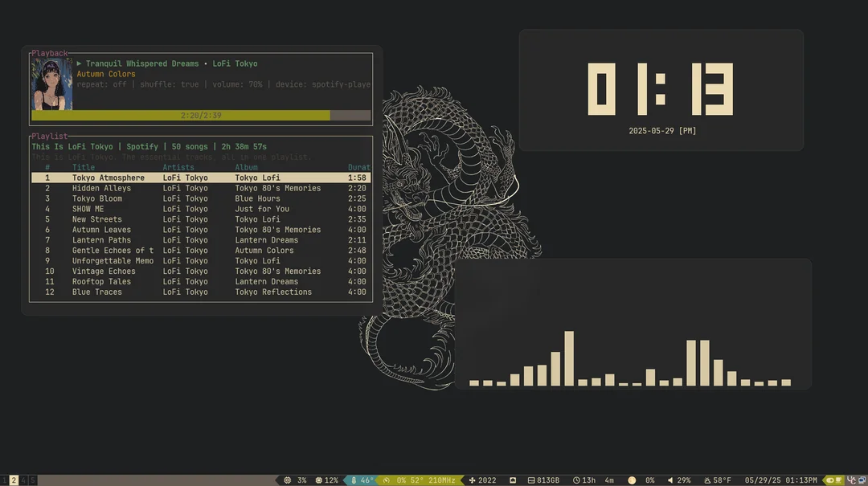
Task: Click the thermometer icon showing 46°
Action: coord(354,480)
